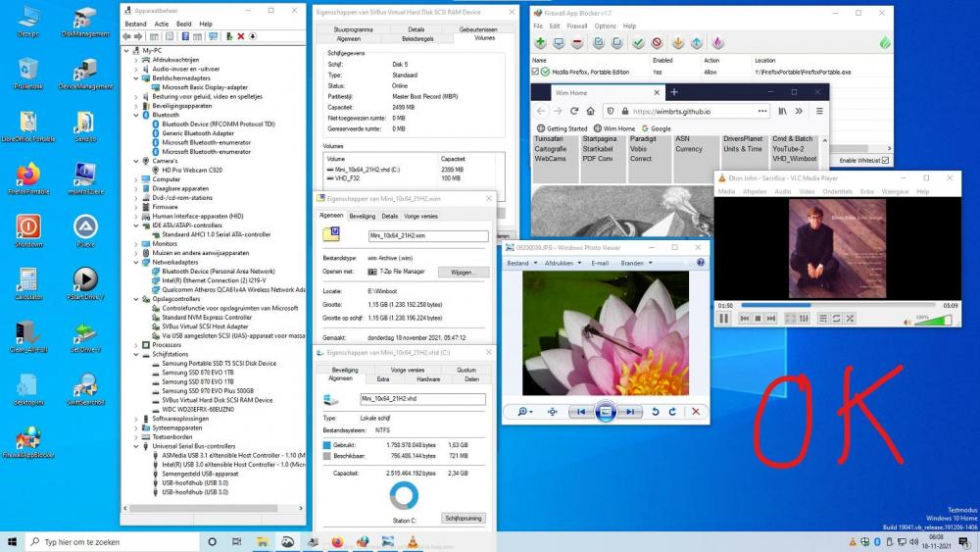Click the VHD_Wimboot link on the web page
Image resolution: width=980 pixels, height=552 pixels.
click(795, 159)
